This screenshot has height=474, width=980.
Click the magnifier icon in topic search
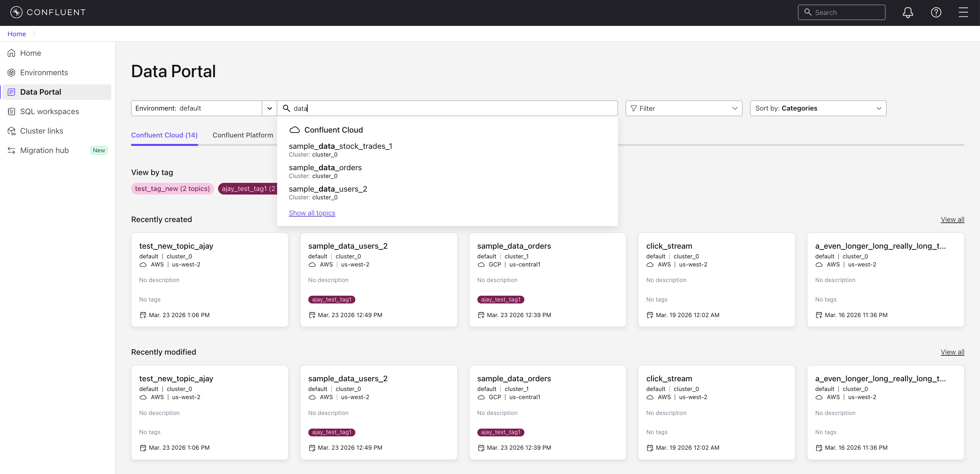[287, 108]
